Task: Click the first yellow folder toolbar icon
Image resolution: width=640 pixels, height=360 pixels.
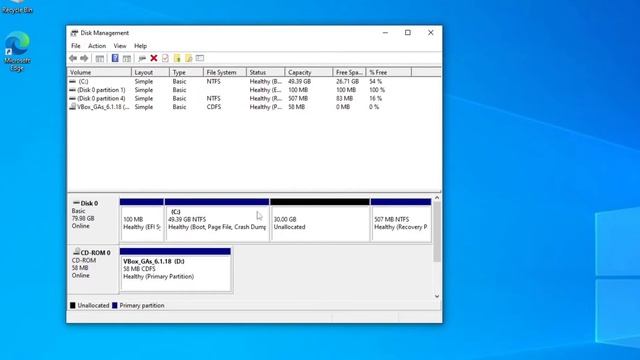Action: click(177, 58)
